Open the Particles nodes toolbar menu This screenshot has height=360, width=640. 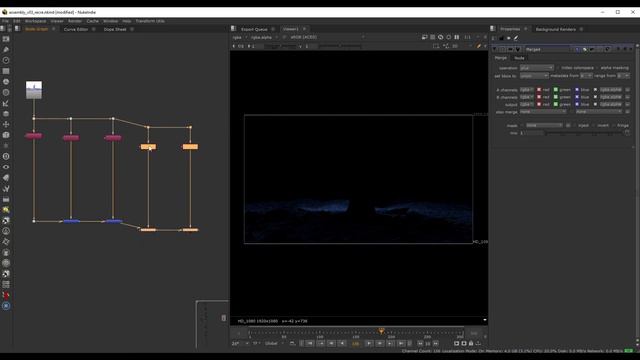click(x=6, y=145)
